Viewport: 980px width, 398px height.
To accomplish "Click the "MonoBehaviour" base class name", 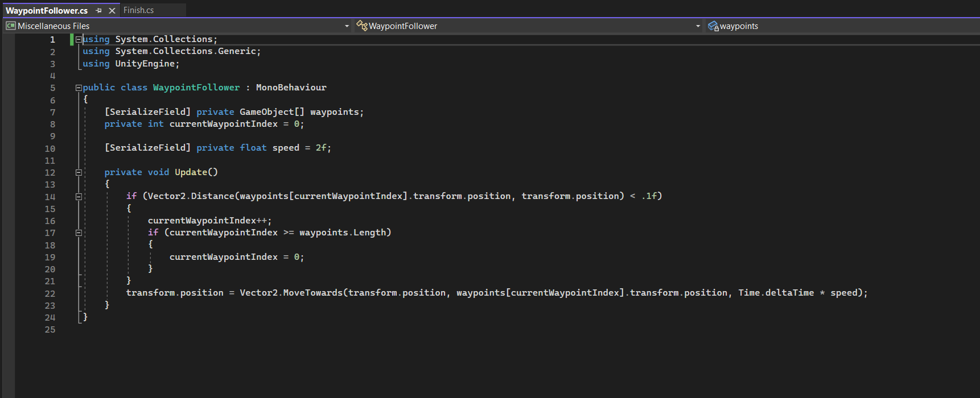I will pos(291,88).
